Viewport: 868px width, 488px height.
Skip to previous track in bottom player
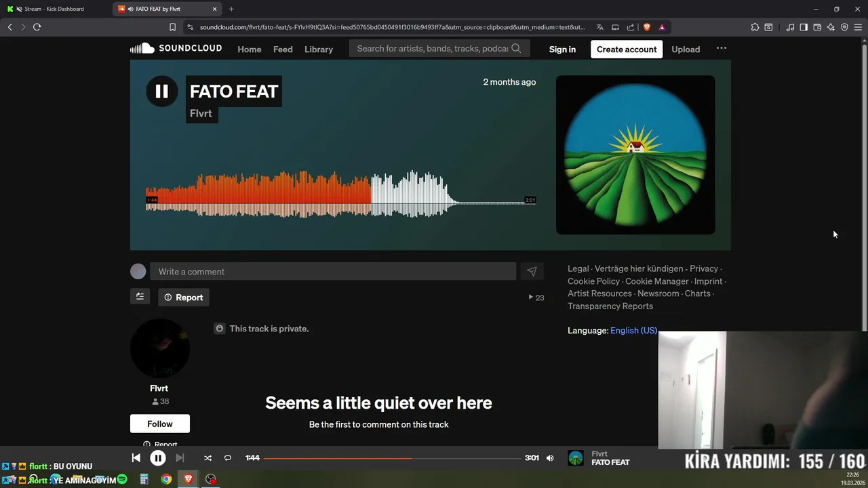coord(136,458)
